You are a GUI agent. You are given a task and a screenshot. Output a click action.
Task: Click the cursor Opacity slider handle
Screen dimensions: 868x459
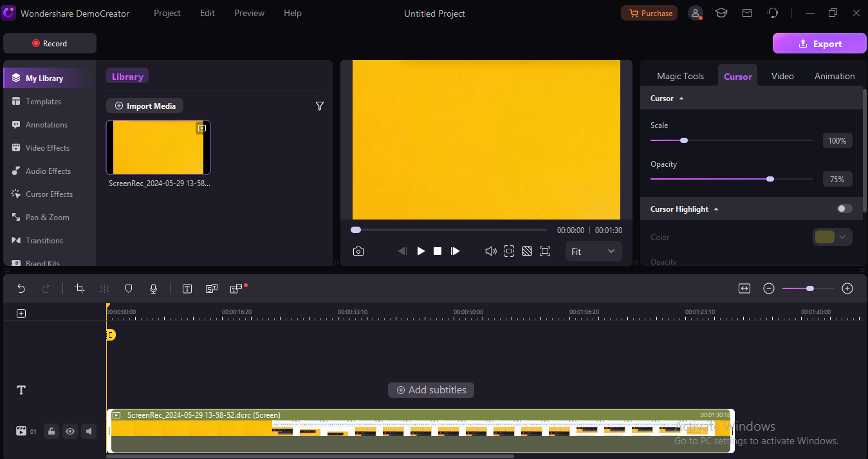coord(770,179)
